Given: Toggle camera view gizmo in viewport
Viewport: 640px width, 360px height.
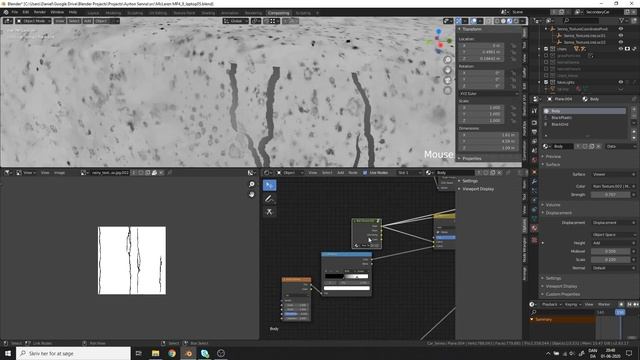Looking at the screenshot, I should pyautogui.click(x=448, y=80).
